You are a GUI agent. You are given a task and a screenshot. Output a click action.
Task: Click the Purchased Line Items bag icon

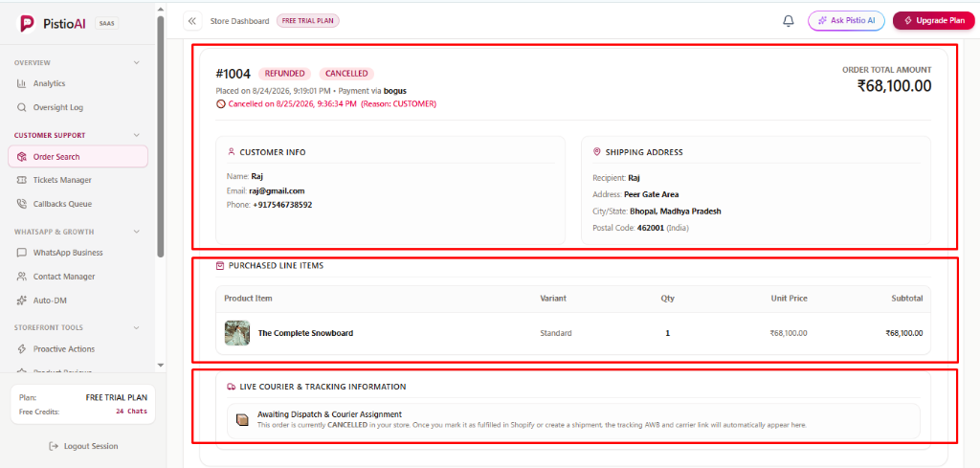[219, 265]
